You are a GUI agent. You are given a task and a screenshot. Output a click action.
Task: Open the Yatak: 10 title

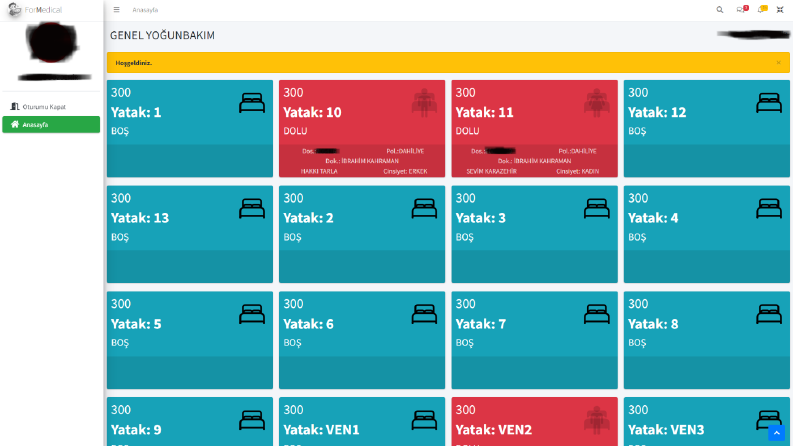click(x=312, y=112)
